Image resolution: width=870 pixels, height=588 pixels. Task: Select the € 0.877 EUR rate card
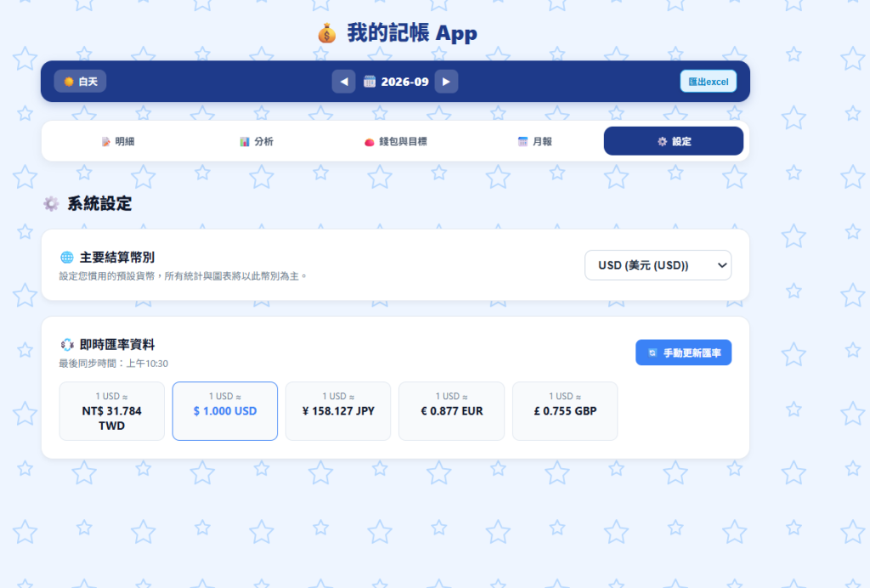pos(452,411)
